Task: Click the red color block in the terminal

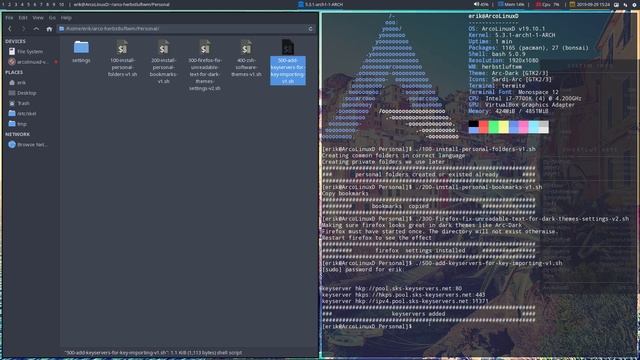Action: (x=483, y=127)
